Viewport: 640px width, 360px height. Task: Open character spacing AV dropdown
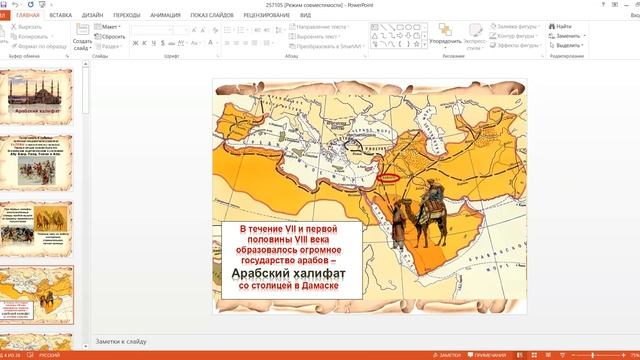(182, 43)
